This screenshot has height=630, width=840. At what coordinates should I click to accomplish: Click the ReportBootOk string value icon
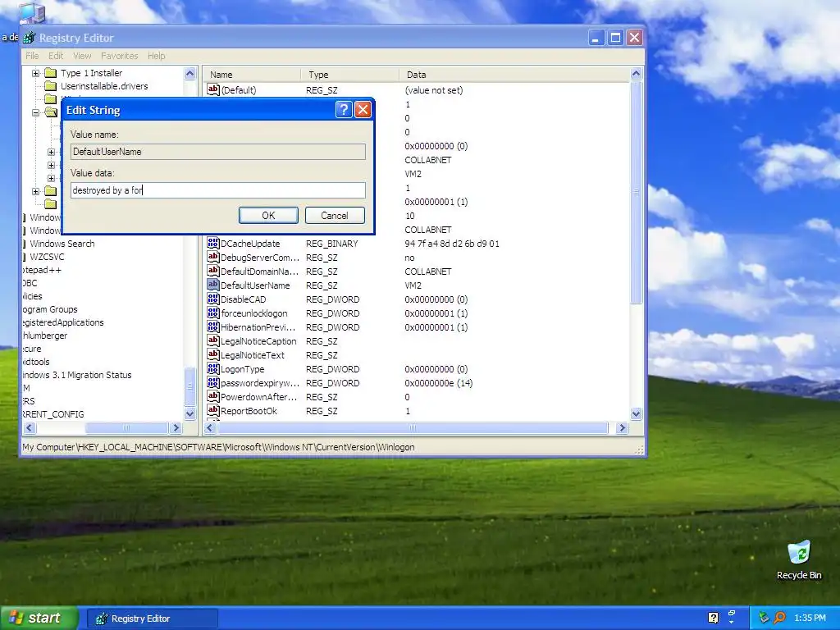click(213, 410)
